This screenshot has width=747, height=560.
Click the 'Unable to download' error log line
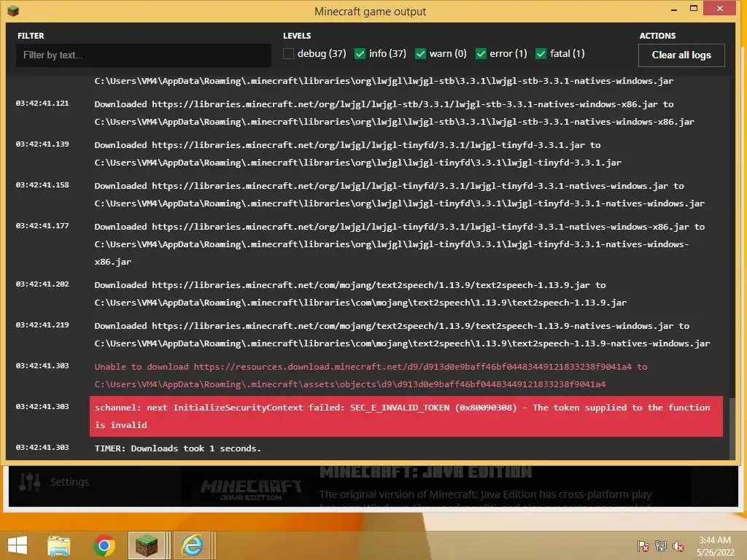[x=371, y=376]
